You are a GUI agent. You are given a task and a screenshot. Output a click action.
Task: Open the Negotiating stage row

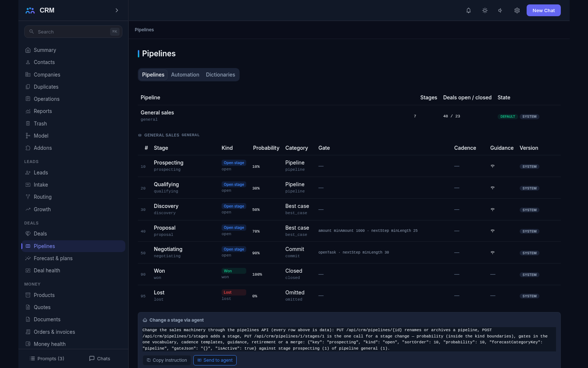pyautogui.click(x=349, y=253)
